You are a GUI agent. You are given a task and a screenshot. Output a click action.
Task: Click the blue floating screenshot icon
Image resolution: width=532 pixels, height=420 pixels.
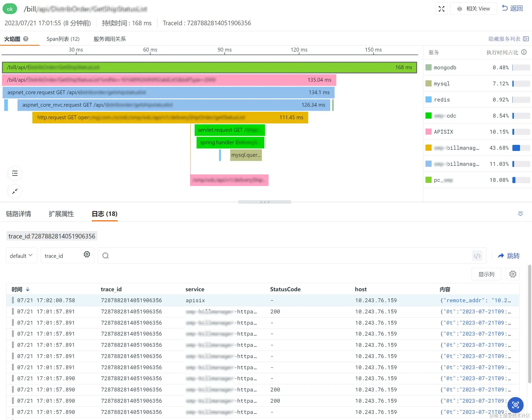[x=515, y=405]
